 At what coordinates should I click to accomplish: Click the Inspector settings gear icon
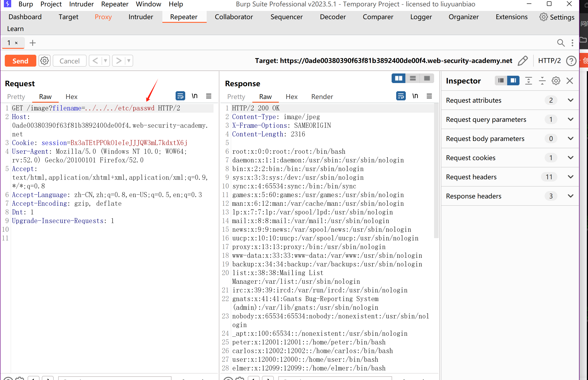(556, 81)
